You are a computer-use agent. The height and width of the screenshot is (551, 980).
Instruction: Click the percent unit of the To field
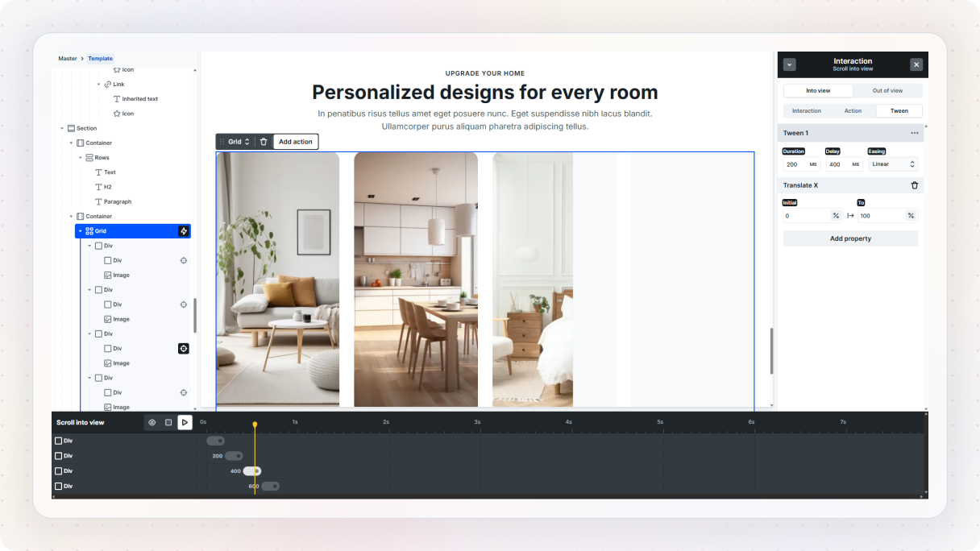(x=911, y=216)
